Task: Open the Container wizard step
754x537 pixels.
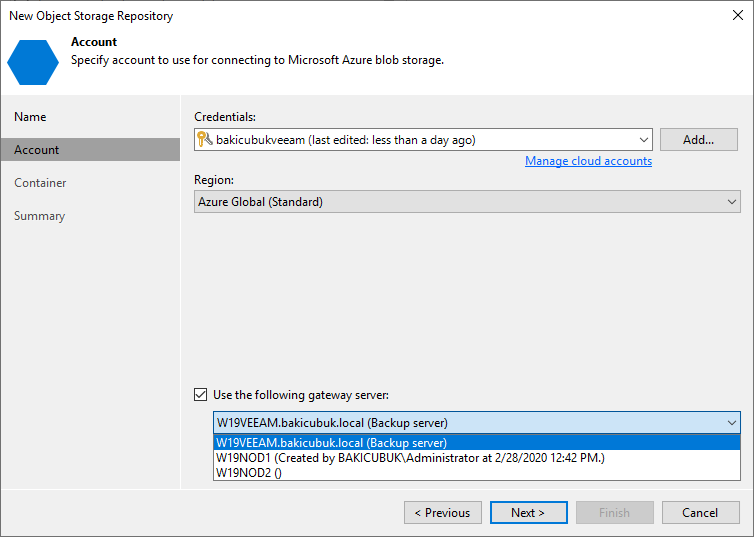Action: coord(40,183)
